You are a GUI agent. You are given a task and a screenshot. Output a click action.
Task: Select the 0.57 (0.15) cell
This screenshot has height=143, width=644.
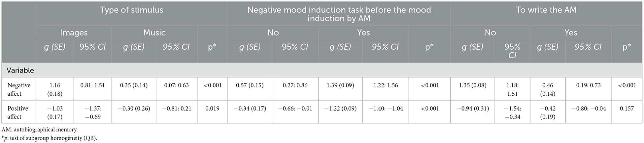pyautogui.click(x=250, y=85)
